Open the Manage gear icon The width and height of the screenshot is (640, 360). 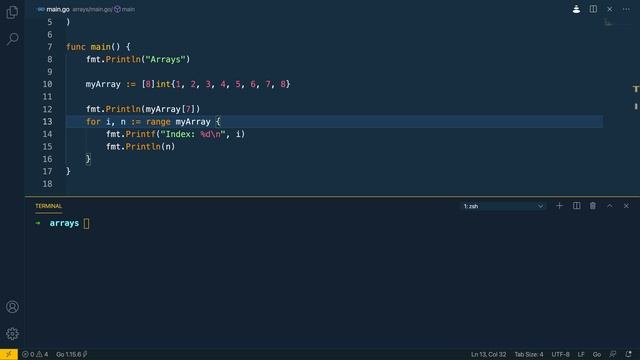click(12, 334)
